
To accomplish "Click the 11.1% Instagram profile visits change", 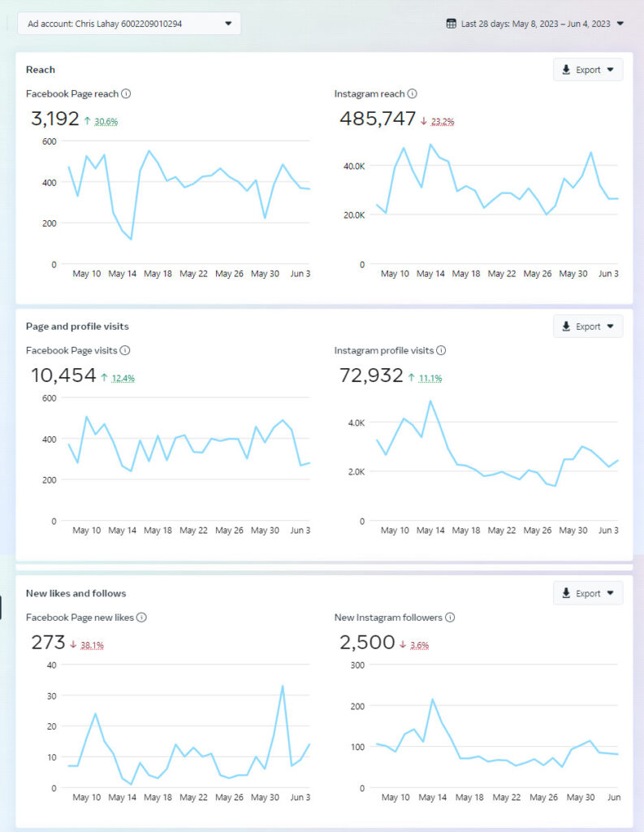I will 430,379.
